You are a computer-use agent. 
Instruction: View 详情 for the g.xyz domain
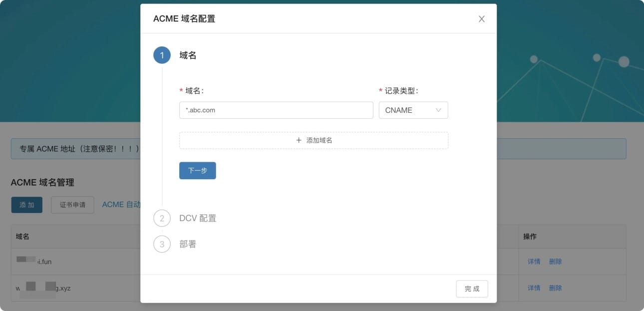point(534,288)
